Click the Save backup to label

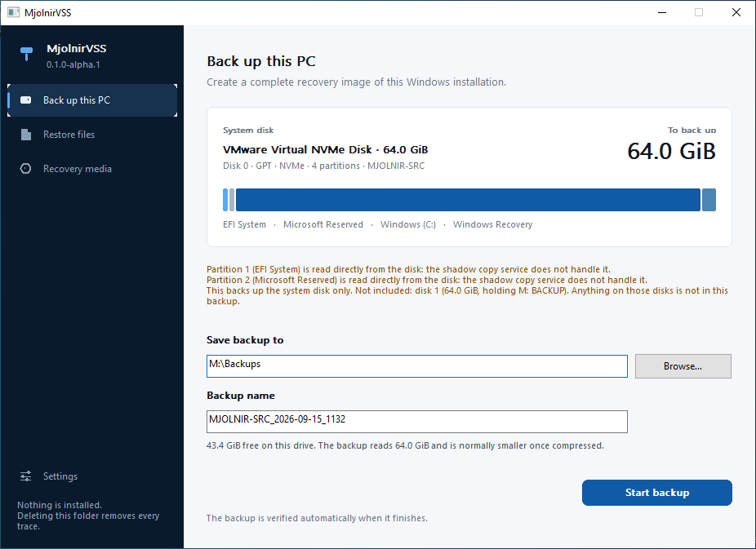[x=245, y=340]
